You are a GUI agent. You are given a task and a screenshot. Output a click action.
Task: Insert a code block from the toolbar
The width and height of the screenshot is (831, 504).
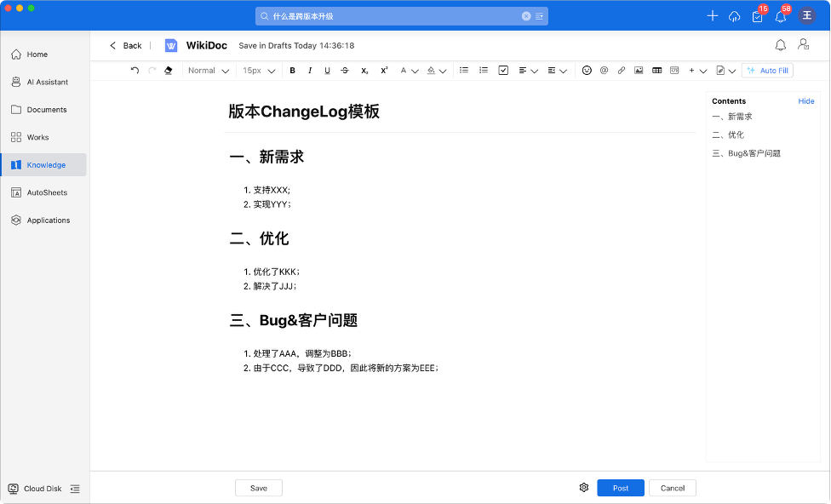click(x=674, y=71)
